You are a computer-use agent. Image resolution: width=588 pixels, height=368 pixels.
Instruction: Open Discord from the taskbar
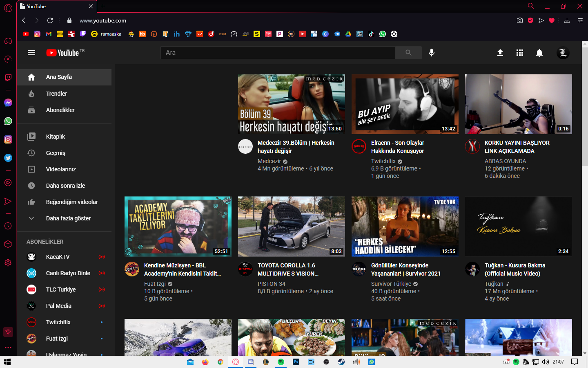(x=251, y=362)
